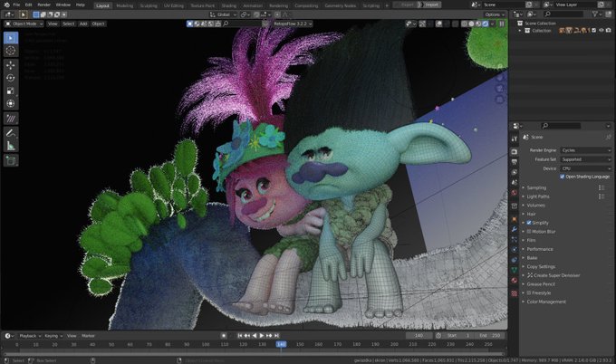Select the Select Box tool in the left toolbar
Image resolution: width=616 pixels, height=364 pixels.
11,38
